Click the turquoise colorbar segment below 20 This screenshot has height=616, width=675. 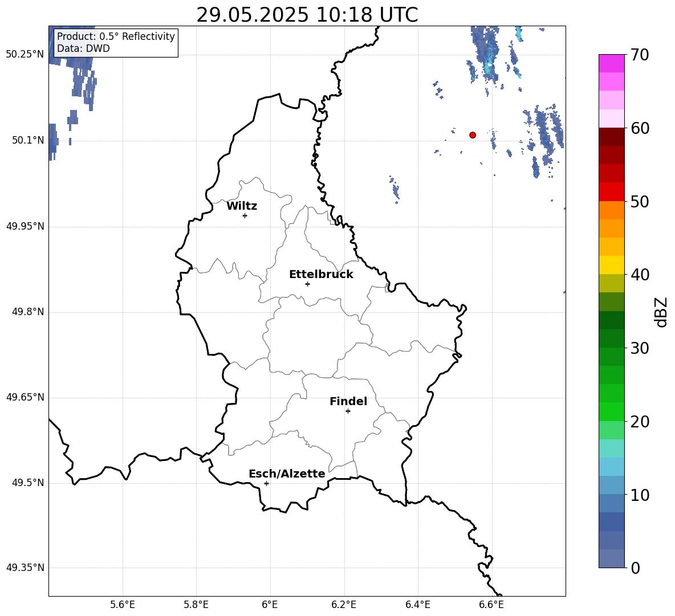pos(611,448)
